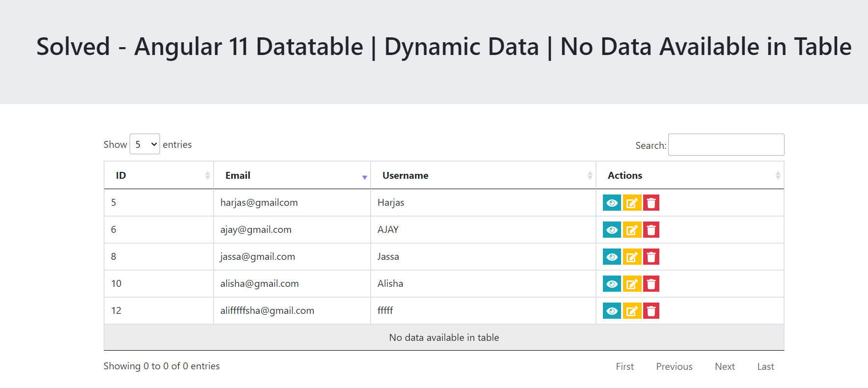Edit the Alisha row with pencil icon
This screenshot has width=868, height=388.
[x=632, y=284]
